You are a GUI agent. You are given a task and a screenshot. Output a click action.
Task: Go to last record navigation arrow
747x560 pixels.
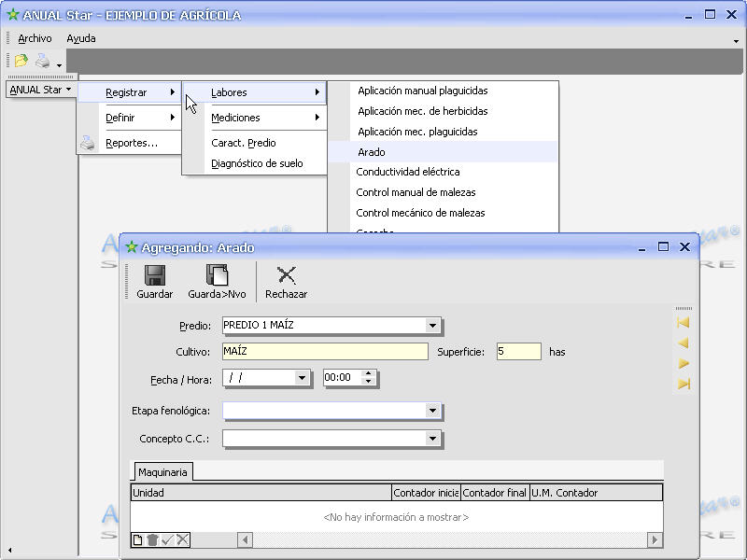pyautogui.click(x=684, y=384)
